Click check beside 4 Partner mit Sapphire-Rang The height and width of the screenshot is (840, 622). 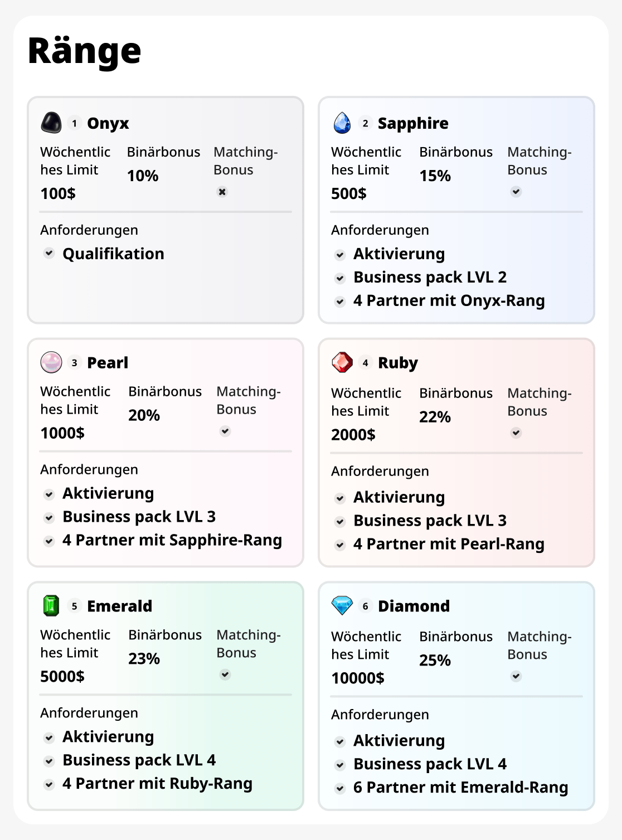click(x=49, y=541)
